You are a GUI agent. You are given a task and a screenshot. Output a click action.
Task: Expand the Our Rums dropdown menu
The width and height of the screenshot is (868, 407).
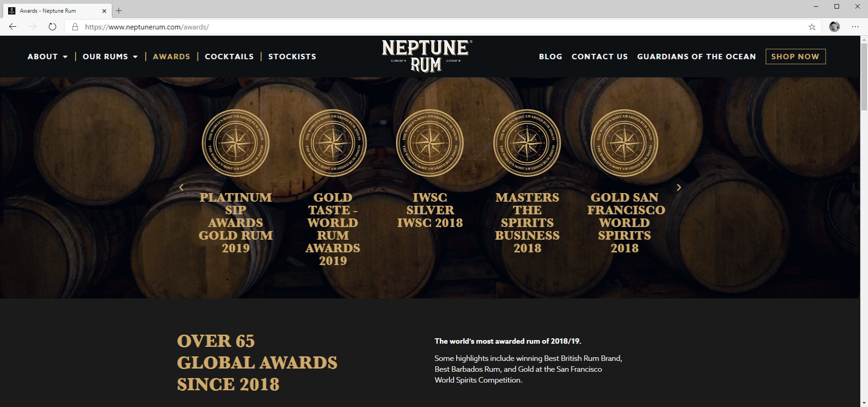click(x=110, y=57)
